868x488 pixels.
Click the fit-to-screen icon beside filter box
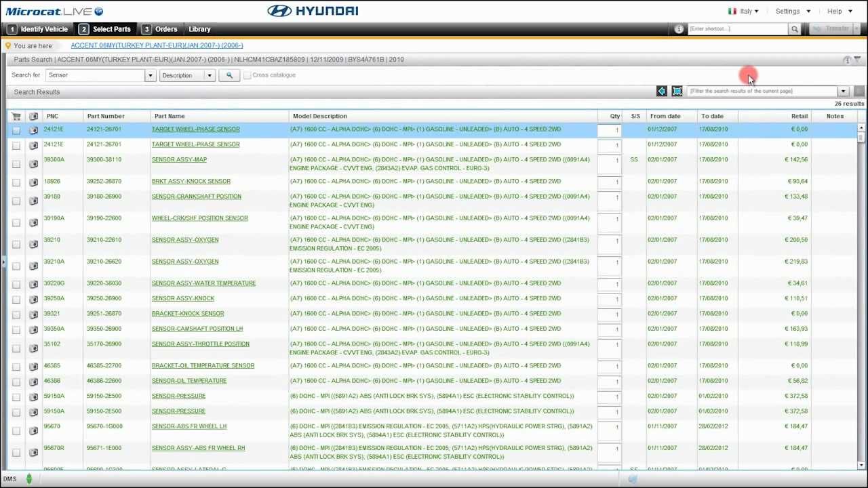[x=677, y=91]
